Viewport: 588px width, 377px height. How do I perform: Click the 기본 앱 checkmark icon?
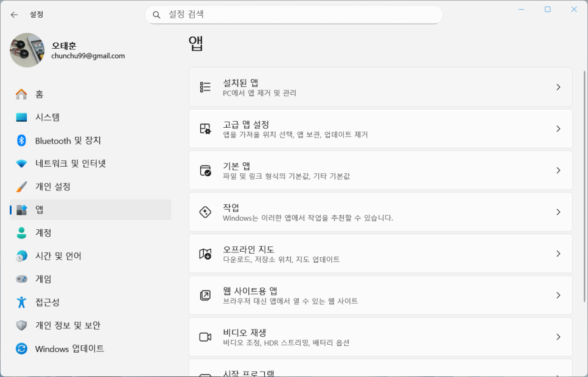coord(205,170)
